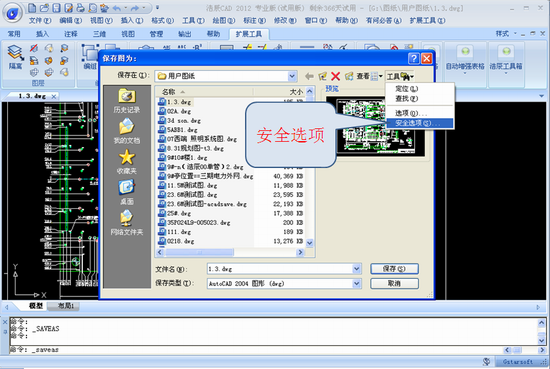The image size is (550, 369).
Task: Click the Save disk icon in quick access toolbar
Action: point(56,7)
